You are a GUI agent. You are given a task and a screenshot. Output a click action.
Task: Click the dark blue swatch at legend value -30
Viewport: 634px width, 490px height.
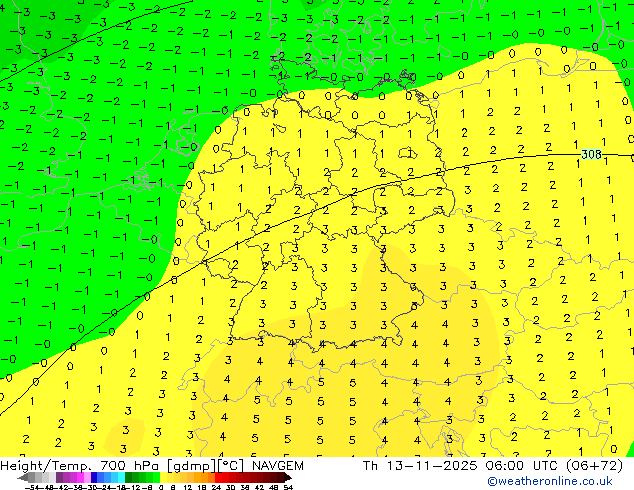[94, 478]
